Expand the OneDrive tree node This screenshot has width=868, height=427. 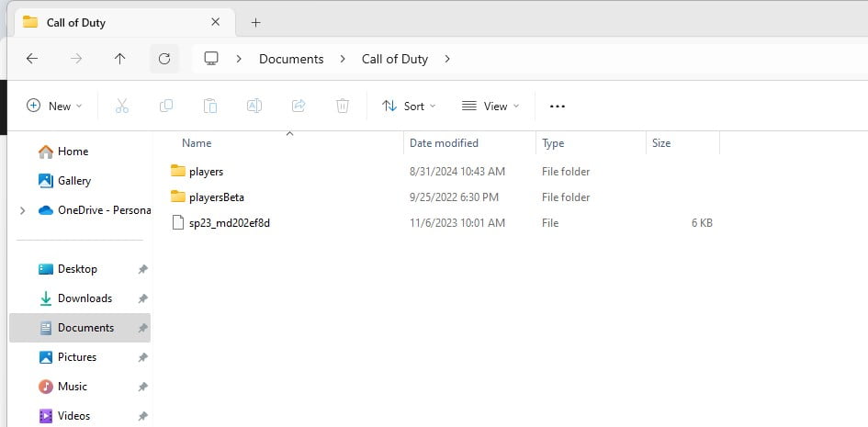coord(22,210)
